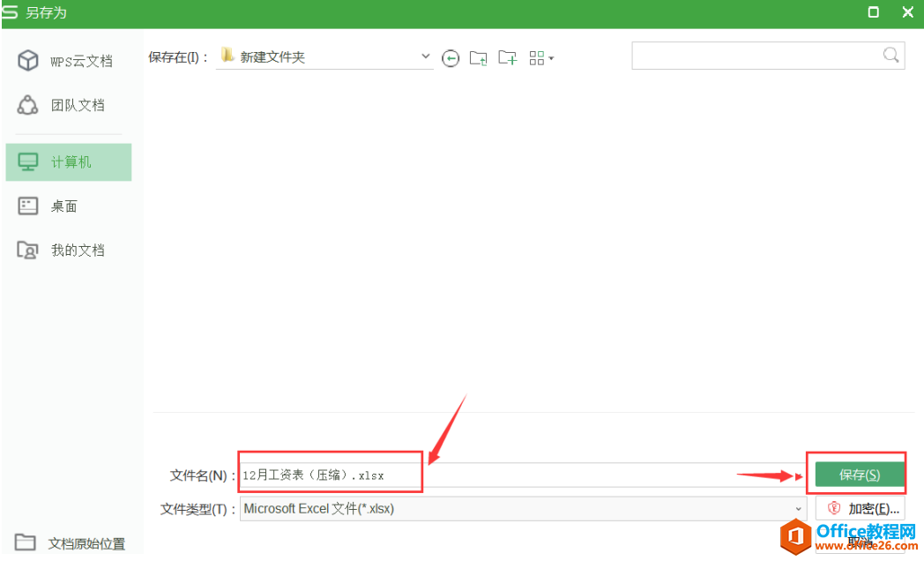This screenshot has height=561, width=924.
Task: Click the 新建文件夹 folder icon
Action: (x=227, y=56)
